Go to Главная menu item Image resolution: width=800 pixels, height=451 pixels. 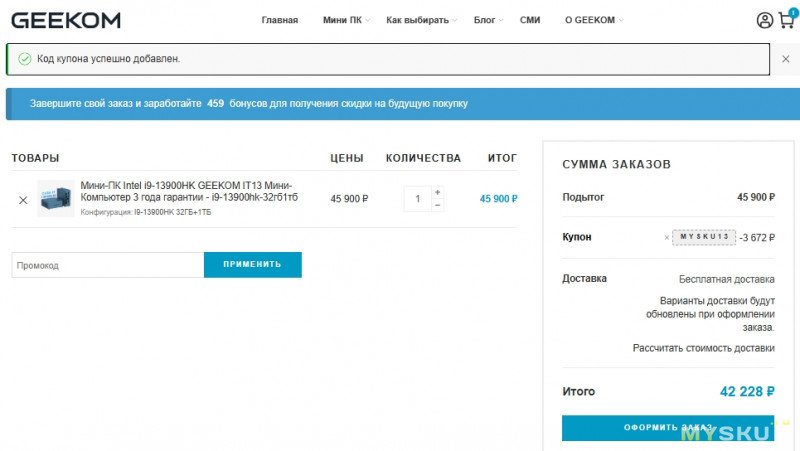coord(280,20)
